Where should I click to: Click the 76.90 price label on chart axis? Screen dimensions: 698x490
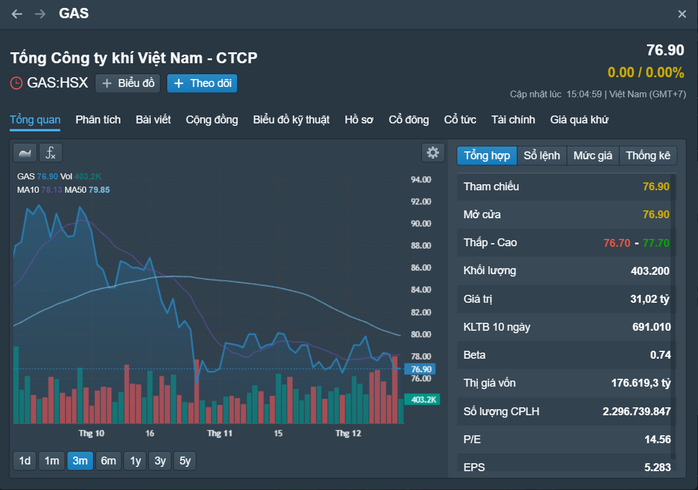421,369
